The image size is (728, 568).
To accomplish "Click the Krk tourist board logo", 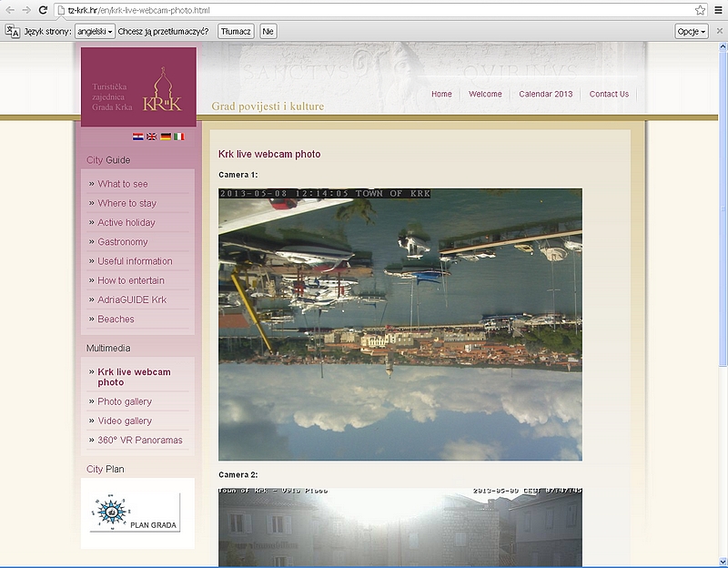I will click(138, 87).
